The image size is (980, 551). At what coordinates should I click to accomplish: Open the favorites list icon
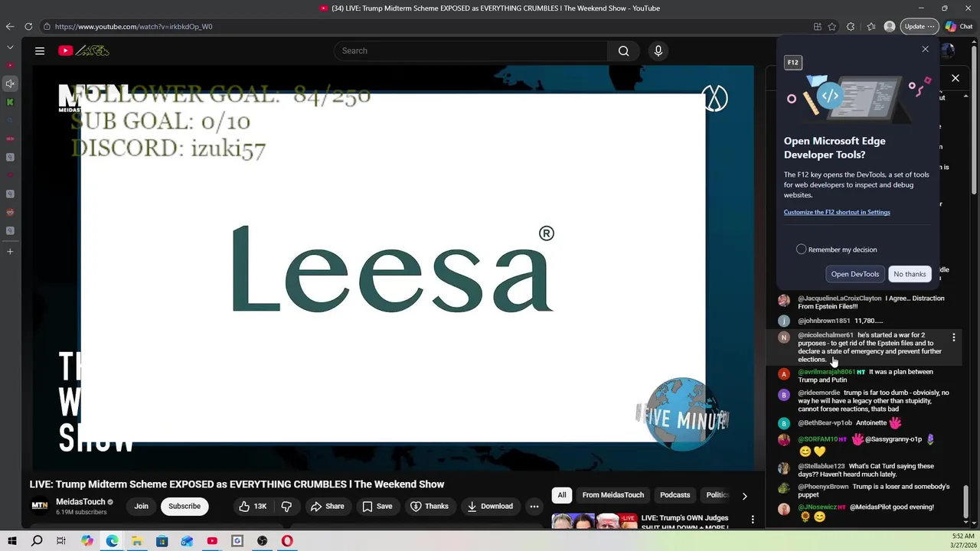871,26
